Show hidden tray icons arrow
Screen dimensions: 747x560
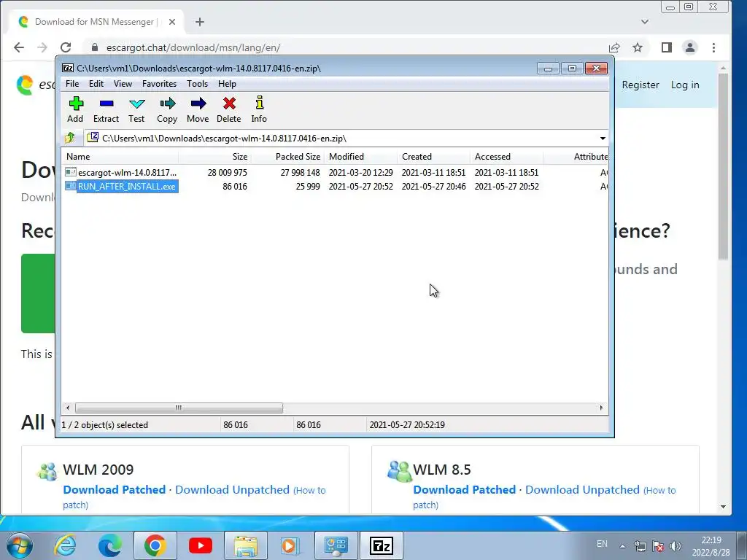[622, 545]
